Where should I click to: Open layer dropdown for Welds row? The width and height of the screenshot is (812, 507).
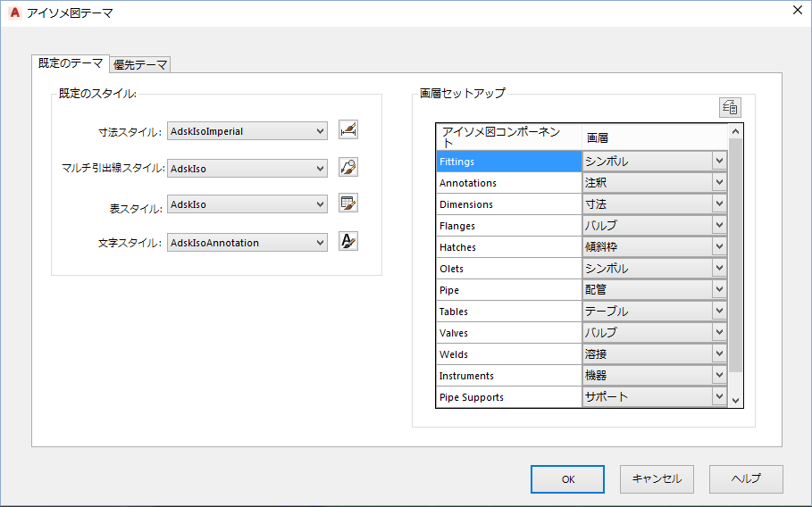coord(719,354)
